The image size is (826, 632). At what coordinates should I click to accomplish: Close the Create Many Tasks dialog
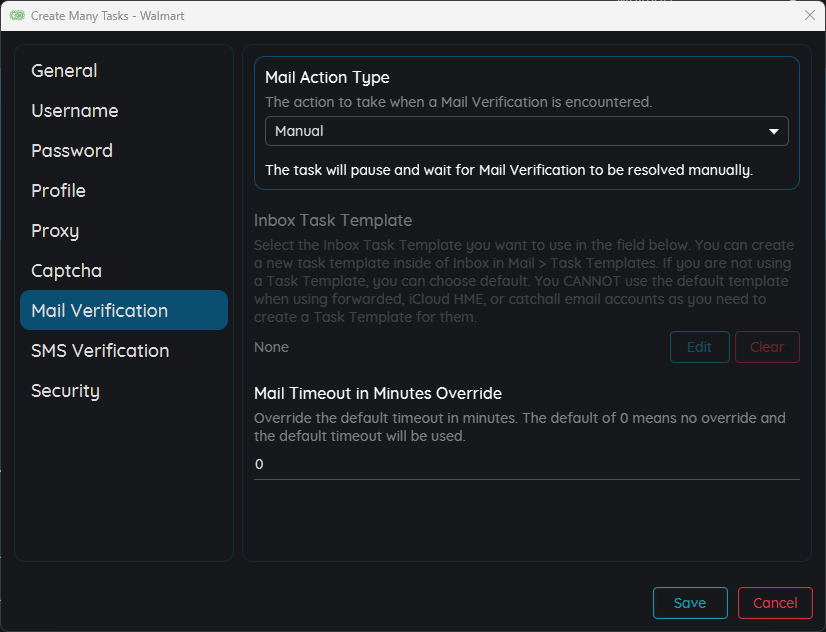coord(810,15)
